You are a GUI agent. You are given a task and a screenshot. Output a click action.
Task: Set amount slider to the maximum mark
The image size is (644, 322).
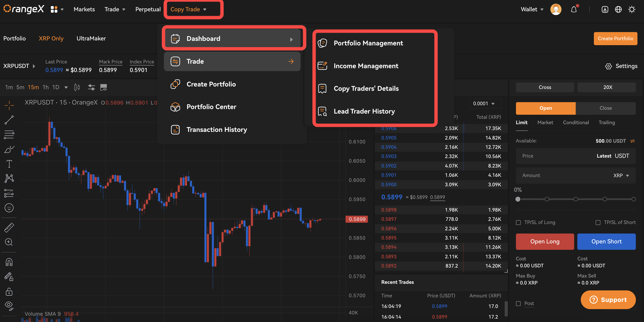pos(634,199)
